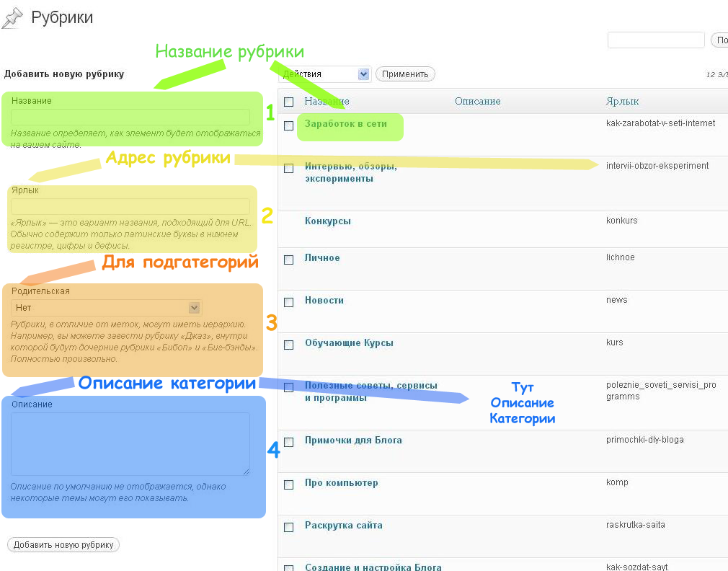Screen dimensions: 728x571
Task: Select the Личное category checkbox
Action: (288, 260)
